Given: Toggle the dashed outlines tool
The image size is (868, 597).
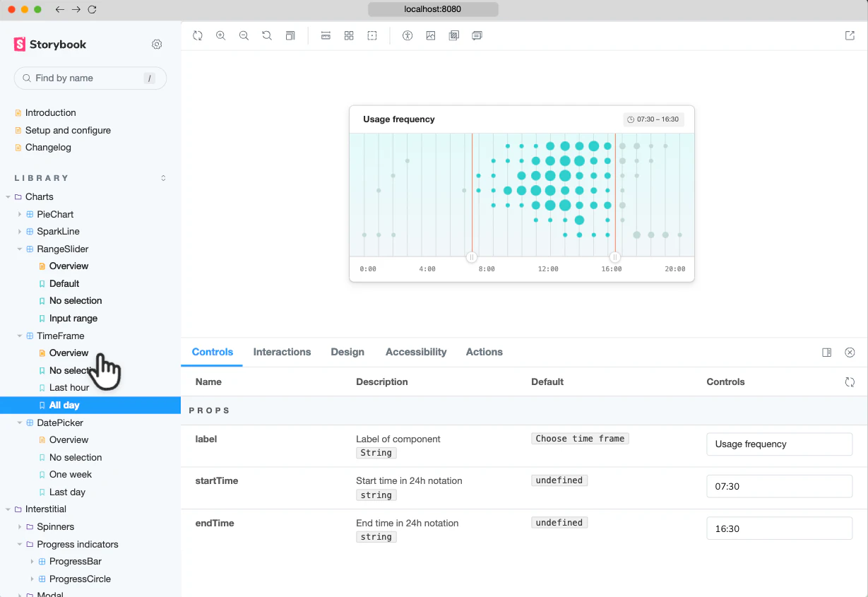Looking at the screenshot, I should pyautogui.click(x=372, y=35).
